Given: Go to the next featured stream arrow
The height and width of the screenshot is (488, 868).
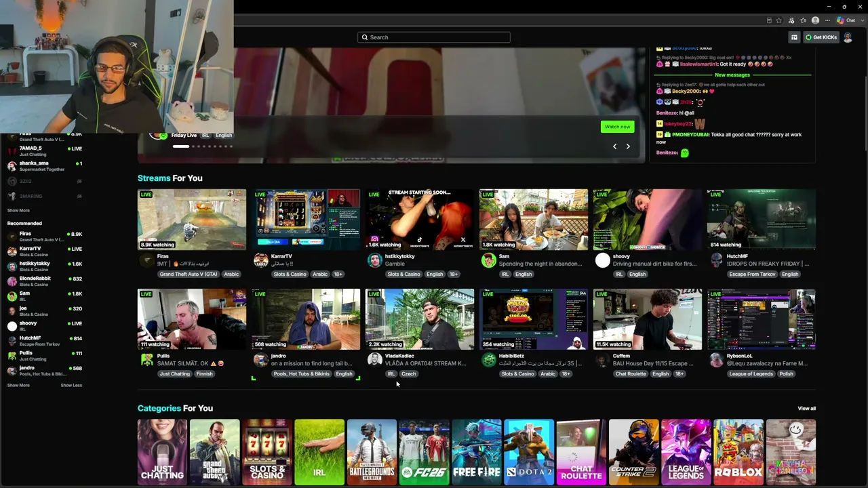Looking at the screenshot, I should (x=628, y=146).
